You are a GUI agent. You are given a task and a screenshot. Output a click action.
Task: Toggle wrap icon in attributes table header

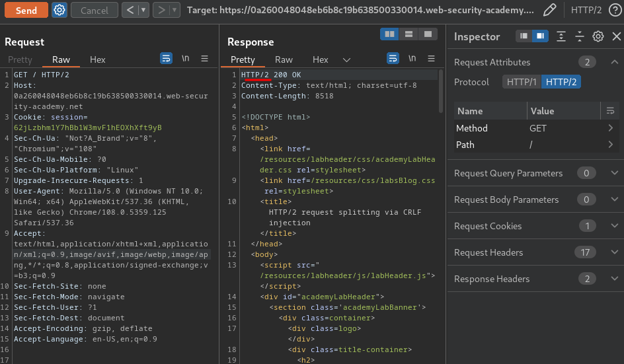pyautogui.click(x=610, y=111)
